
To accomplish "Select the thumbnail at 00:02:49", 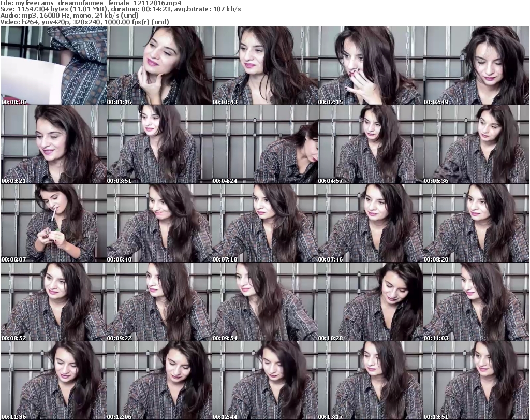I will pyautogui.click(x=476, y=66).
